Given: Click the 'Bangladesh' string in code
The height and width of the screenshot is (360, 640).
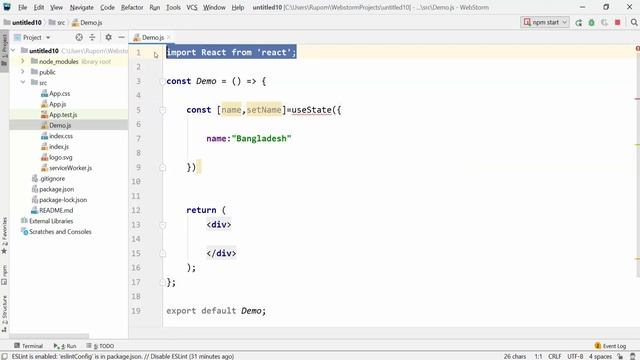Looking at the screenshot, I should 261,138.
